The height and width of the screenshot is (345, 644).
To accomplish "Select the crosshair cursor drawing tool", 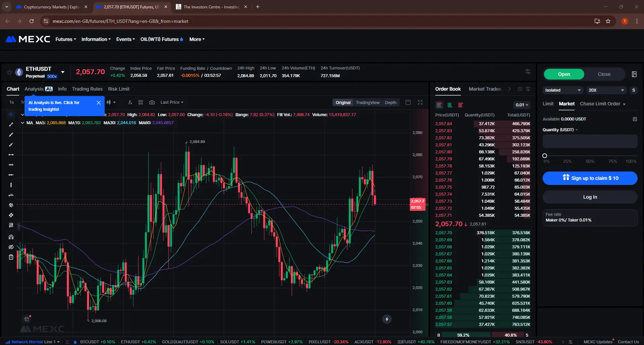I will point(11,114).
